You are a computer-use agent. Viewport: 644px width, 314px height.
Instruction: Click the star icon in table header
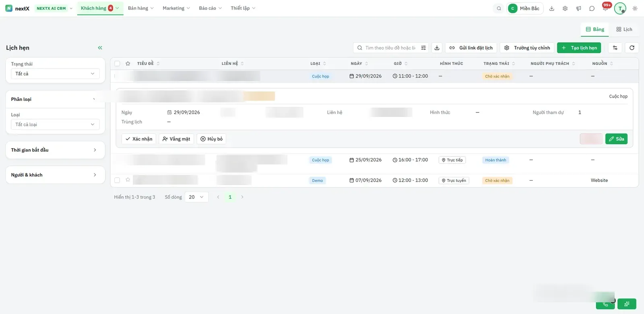128,63
